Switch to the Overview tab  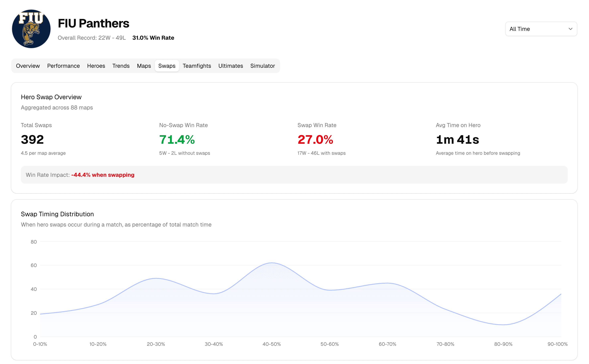(x=28, y=66)
